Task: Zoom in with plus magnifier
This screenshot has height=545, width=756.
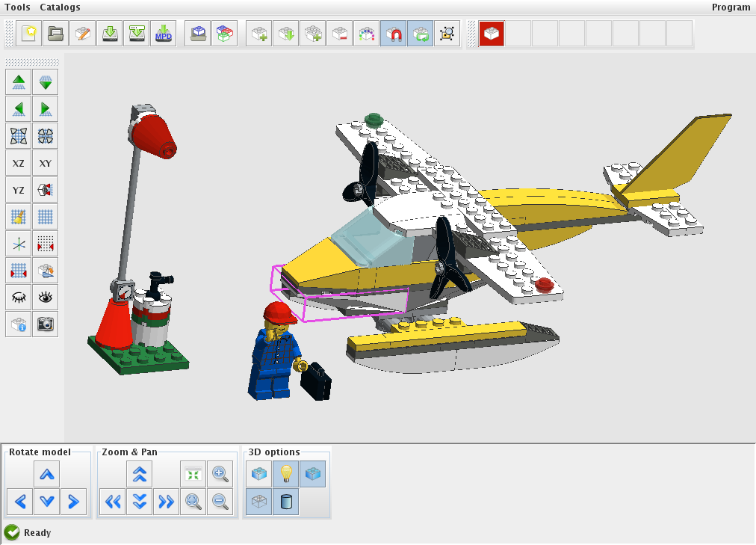Action: (x=220, y=475)
